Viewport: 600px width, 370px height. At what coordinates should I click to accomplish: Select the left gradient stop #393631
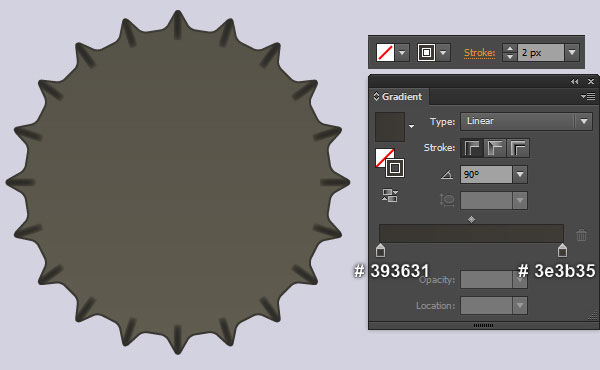pyautogui.click(x=380, y=250)
